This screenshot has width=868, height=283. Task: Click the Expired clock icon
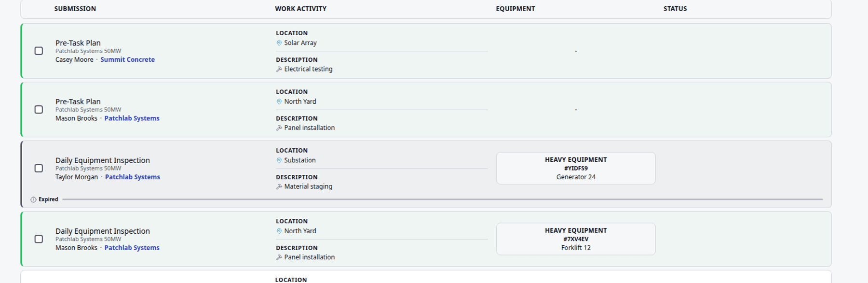tap(33, 199)
